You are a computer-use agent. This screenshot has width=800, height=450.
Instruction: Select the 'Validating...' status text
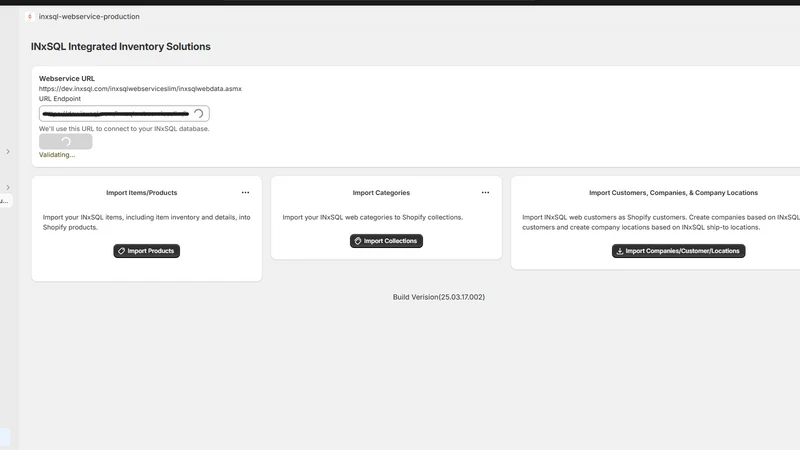(57, 155)
